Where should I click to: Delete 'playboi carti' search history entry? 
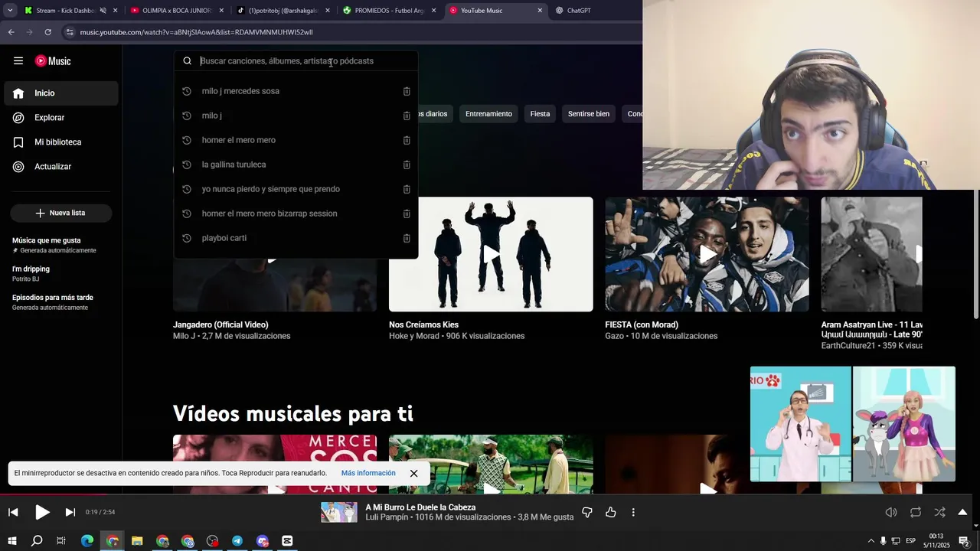point(407,238)
